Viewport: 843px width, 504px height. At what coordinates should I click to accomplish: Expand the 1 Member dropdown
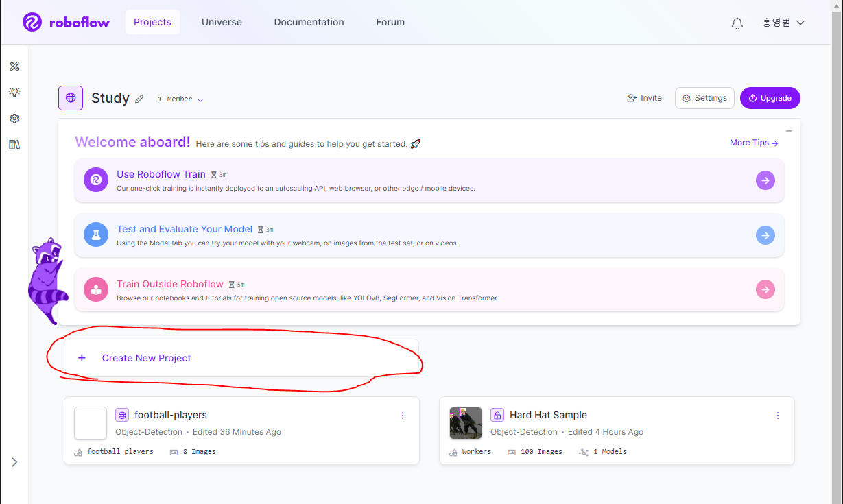(x=180, y=99)
